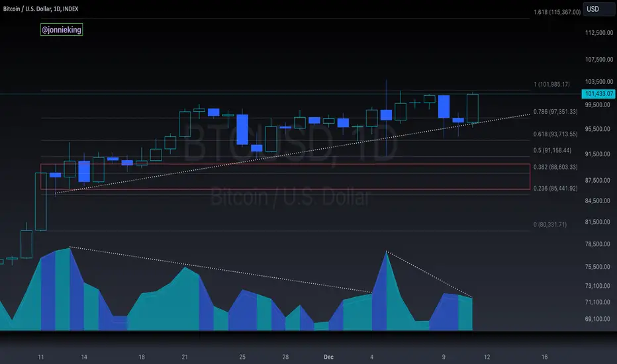Click the 9 date on the time axis
Viewport: 617px width, 364px height.
444,357
